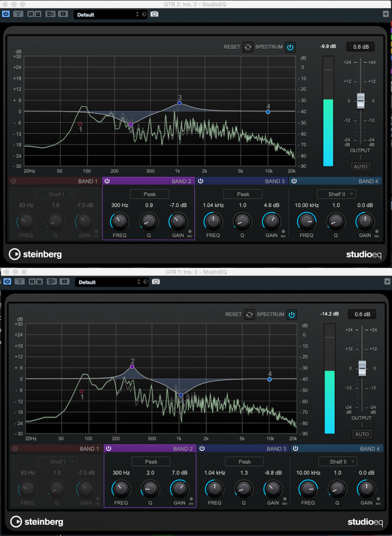Click the OUTPUT fader handle in GTR 2 EQ
Viewport: 392px width, 536px height.
(x=361, y=101)
